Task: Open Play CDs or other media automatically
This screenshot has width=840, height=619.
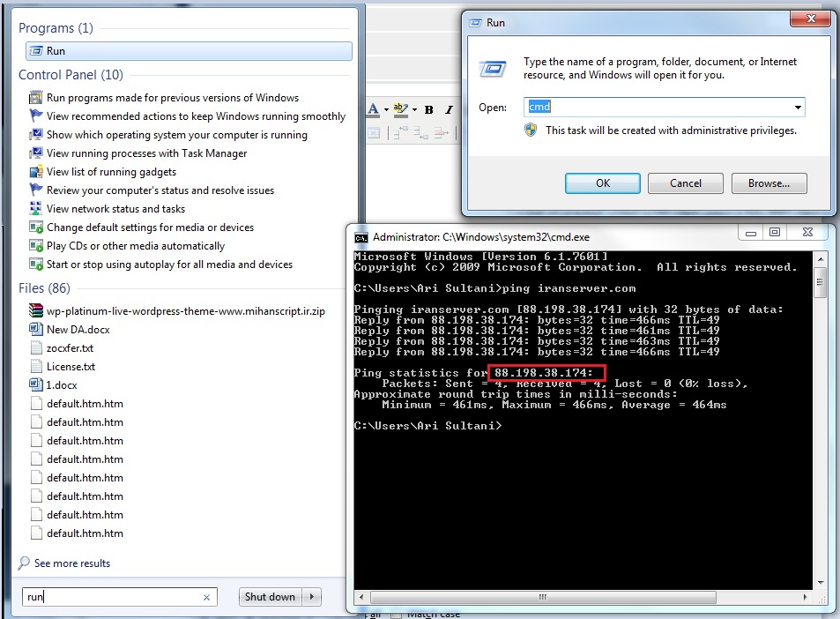Action: click(127, 246)
